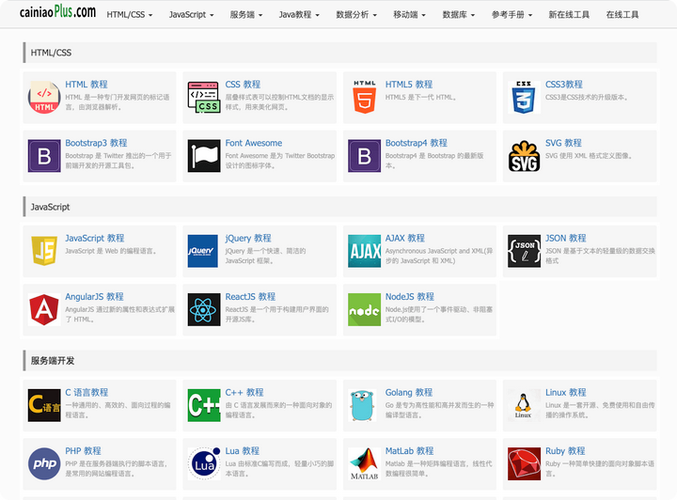
Task: Click the Bootstrap4 purple B icon
Action: click(364, 156)
